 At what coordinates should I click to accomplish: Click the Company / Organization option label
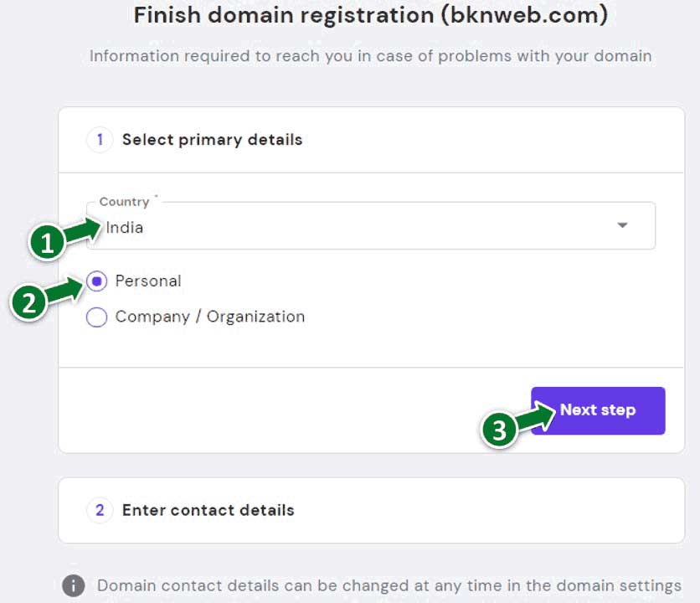[x=210, y=317]
